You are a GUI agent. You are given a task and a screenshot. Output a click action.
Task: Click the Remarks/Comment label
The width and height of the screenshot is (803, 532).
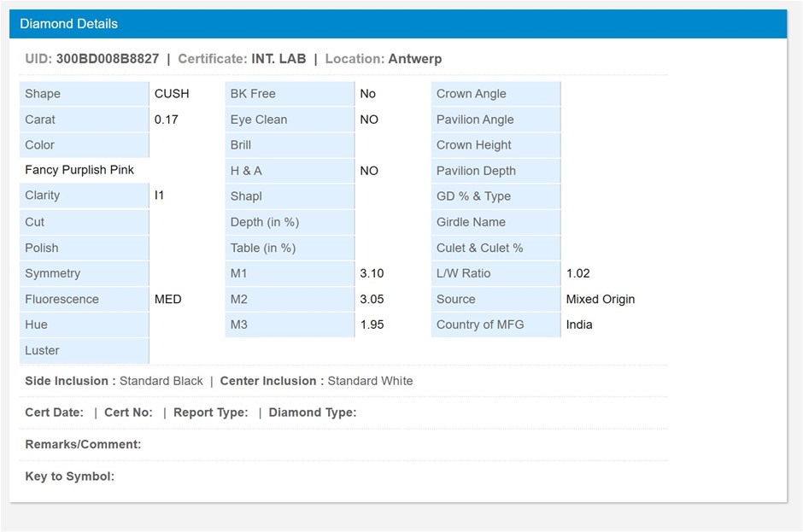coord(83,444)
